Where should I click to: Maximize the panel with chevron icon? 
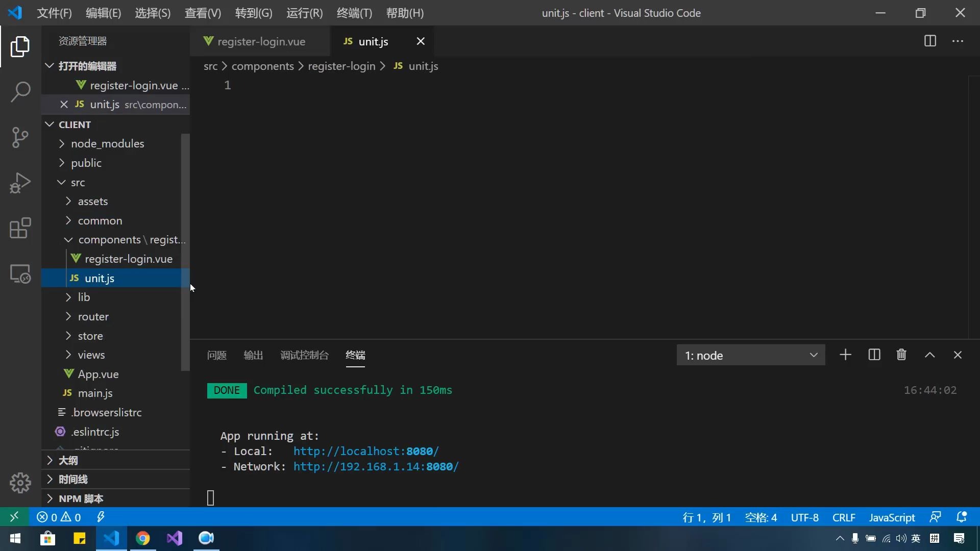929,355
